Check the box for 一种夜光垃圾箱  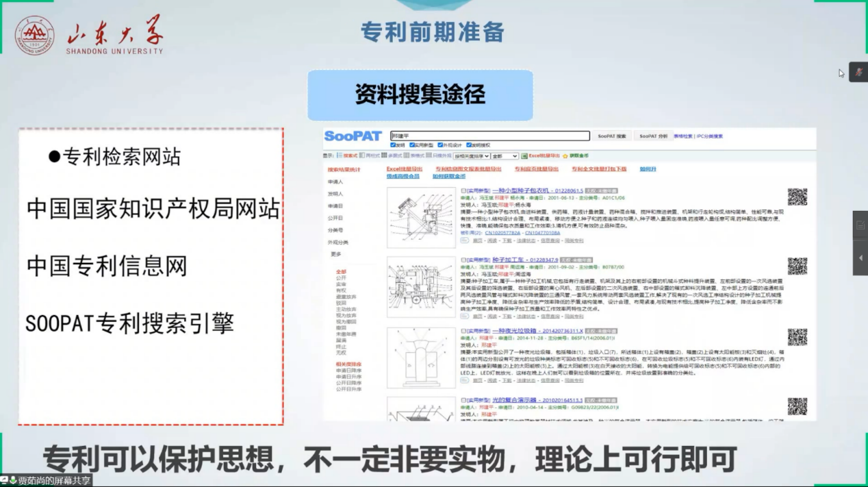[x=463, y=331]
